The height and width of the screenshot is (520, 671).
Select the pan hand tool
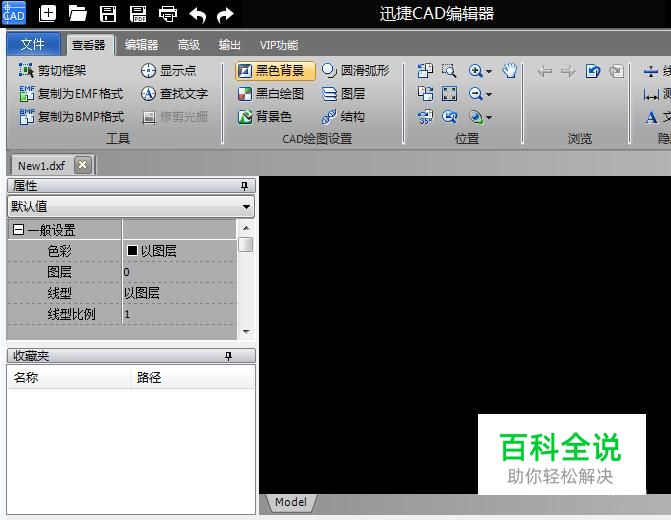510,71
